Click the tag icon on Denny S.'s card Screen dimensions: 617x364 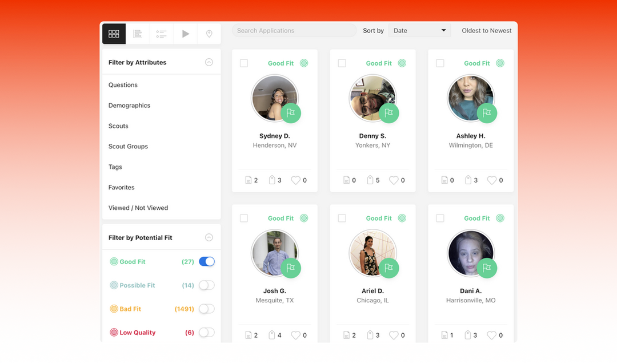click(371, 180)
